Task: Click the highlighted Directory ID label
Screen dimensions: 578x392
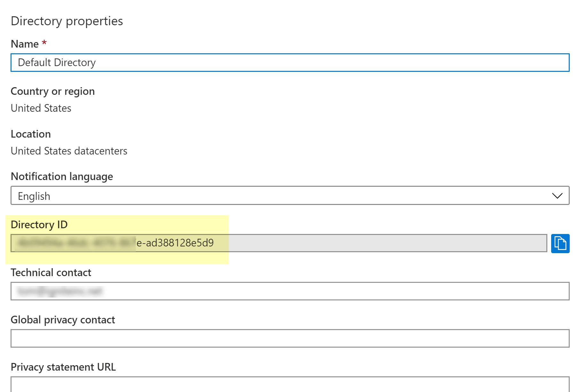Action: [x=39, y=225]
